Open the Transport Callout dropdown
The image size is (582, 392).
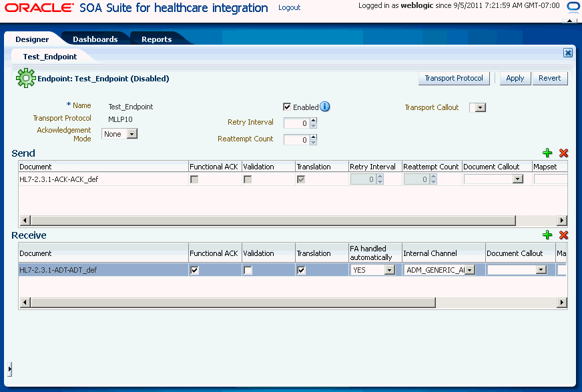pos(481,107)
